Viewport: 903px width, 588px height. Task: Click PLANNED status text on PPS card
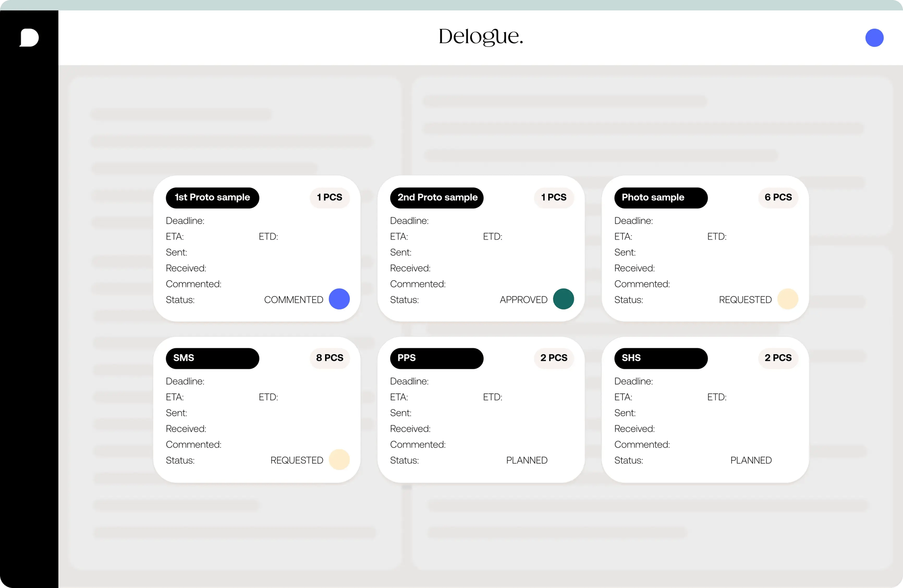point(526,460)
